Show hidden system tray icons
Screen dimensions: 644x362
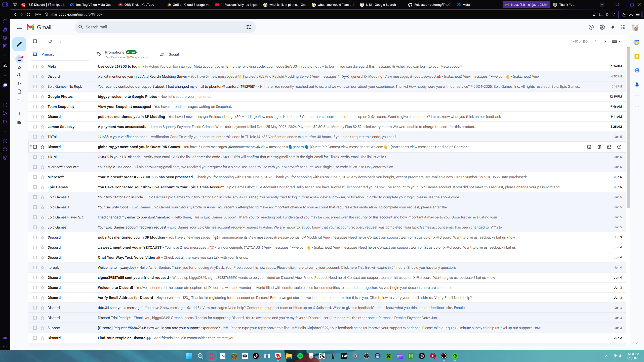coord(607,356)
